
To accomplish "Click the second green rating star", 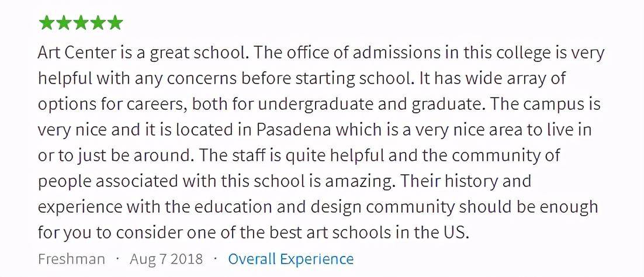I will pyautogui.click(x=64, y=23).
